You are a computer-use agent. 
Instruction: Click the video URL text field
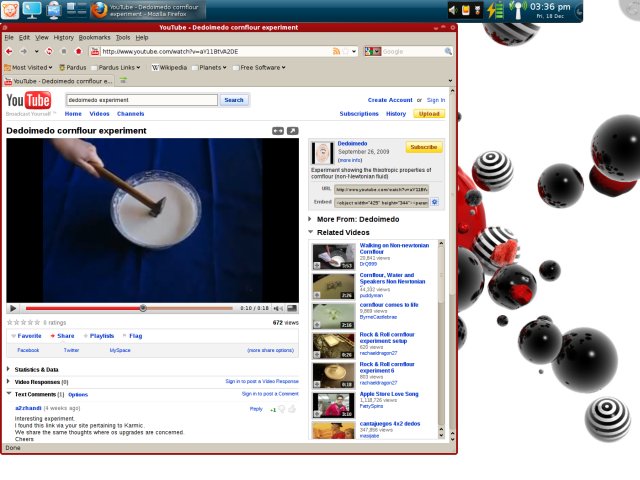pyautogui.click(x=381, y=189)
